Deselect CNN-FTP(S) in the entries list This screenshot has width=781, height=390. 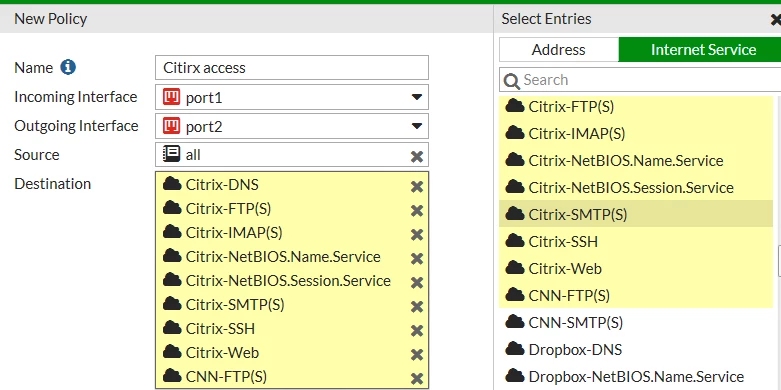click(636, 295)
